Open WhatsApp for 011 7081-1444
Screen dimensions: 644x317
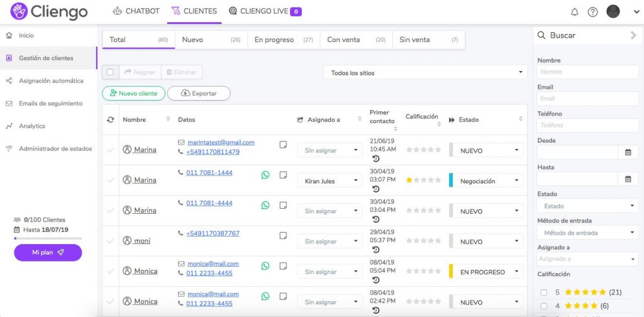coord(265,175)
